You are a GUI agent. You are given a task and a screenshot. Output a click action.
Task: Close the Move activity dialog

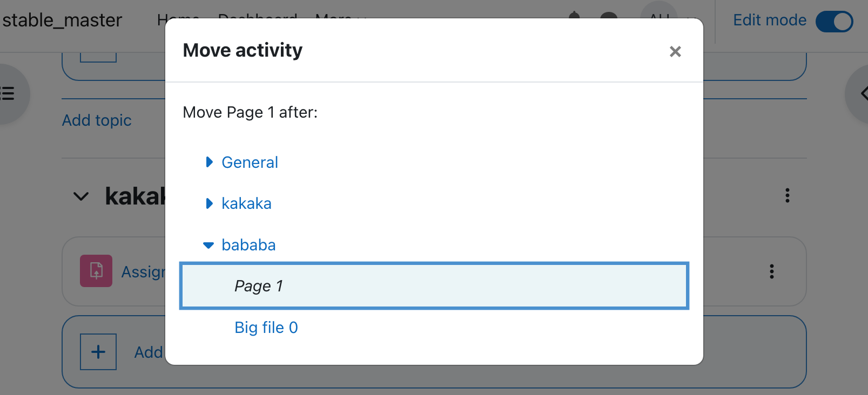[675, 51]
